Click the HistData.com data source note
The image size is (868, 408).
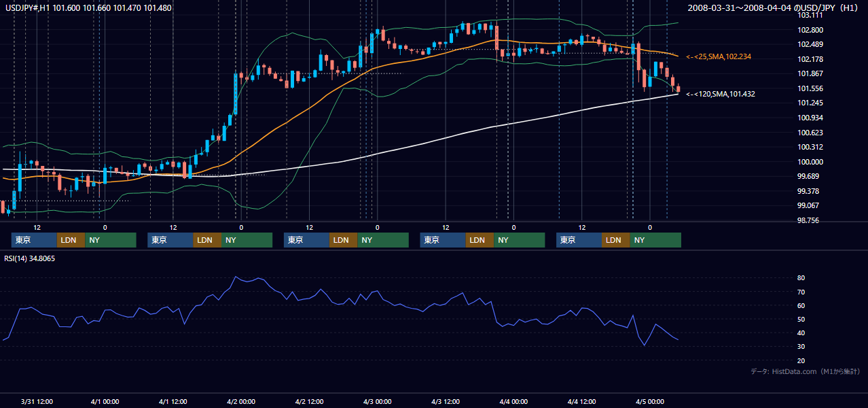(806, 371)
